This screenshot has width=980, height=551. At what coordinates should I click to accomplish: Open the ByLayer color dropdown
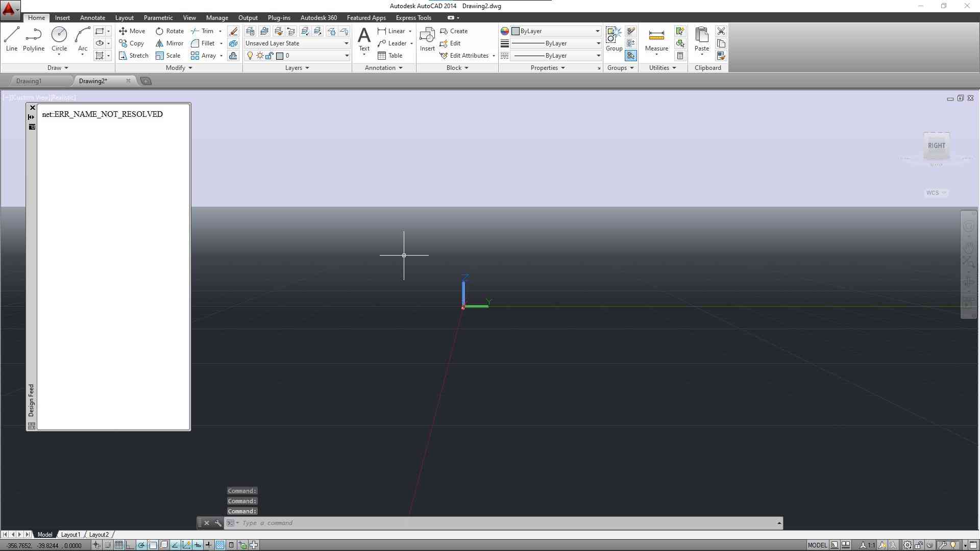point(597,31)
